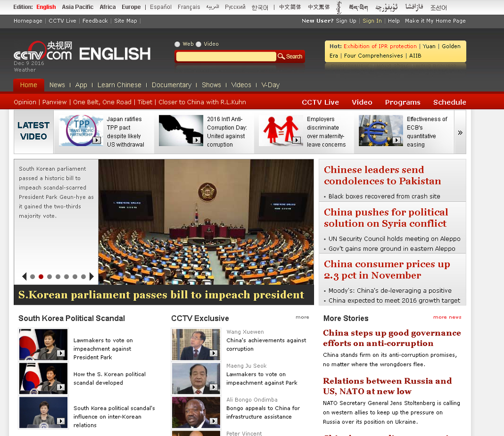Open the parliament chamber slideshow image
Image resolution: width=504 pixels, height=436 pixels.
[x=206, y=222]
